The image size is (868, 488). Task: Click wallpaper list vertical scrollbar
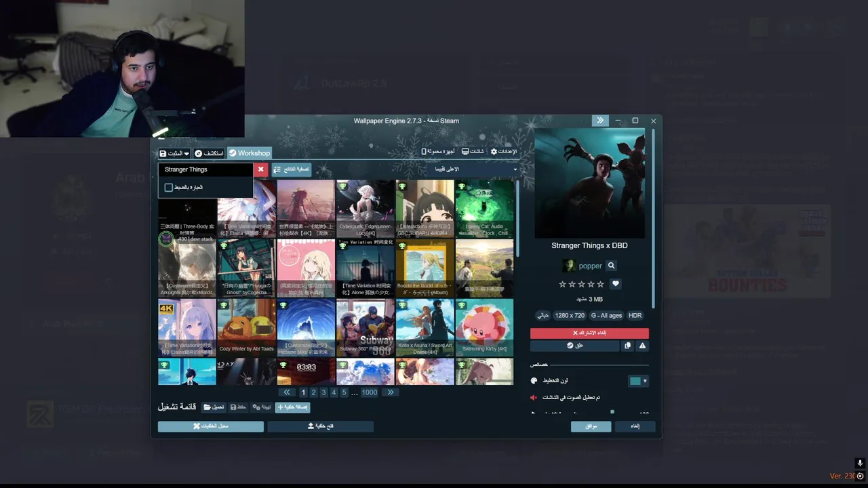click(x=518, y=217)
